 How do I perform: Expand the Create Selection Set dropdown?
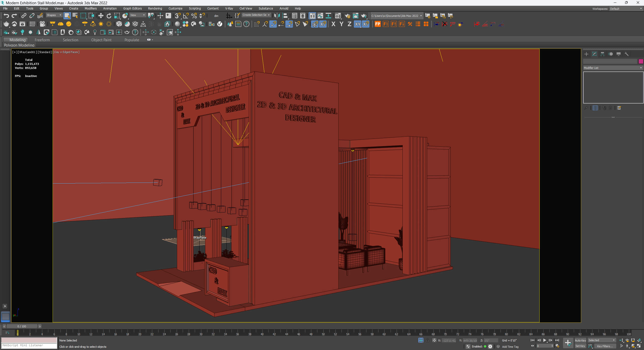coord(256,15)
